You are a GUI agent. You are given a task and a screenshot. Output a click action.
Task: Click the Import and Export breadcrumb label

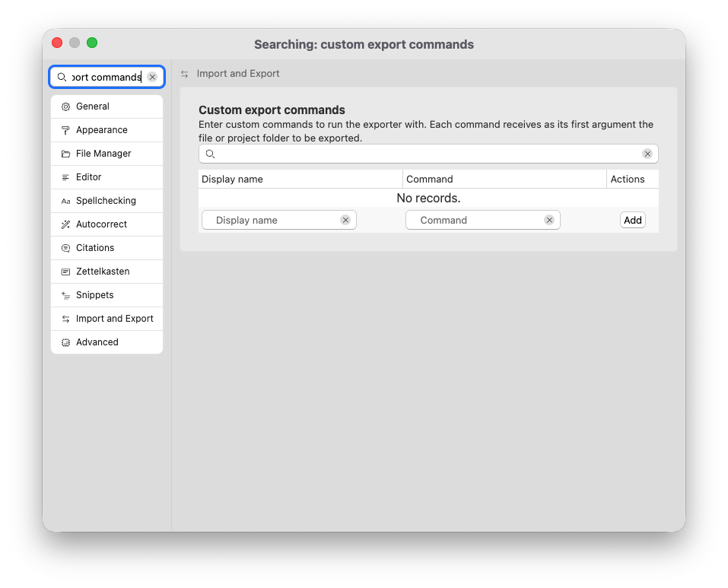tap(238, 73)
